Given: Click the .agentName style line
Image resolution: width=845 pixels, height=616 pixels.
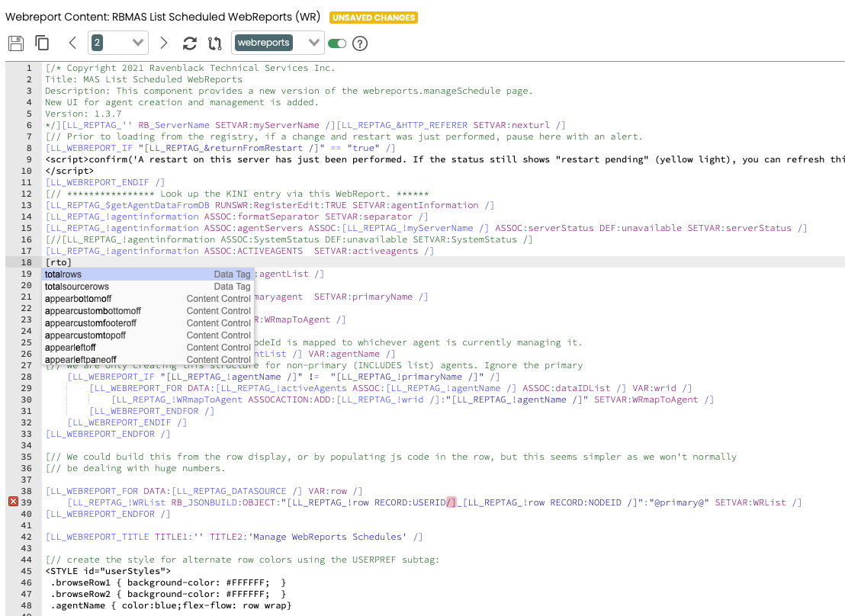Looking at the screenshot, I should (171, 605).
